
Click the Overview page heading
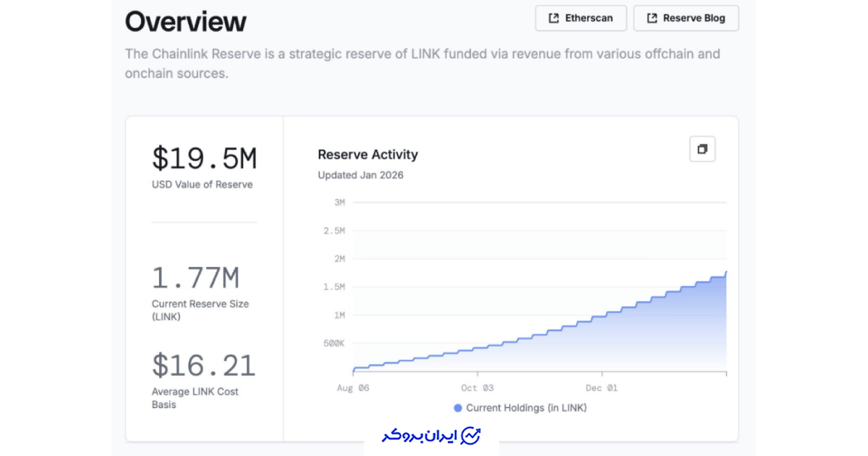[x=186, y=22]
